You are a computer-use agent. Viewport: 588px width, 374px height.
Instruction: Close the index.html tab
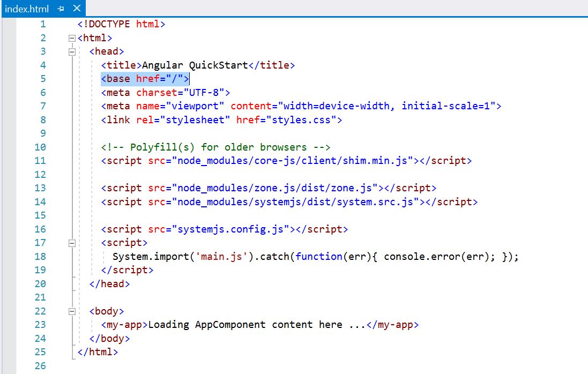click(x=76, y=9)
